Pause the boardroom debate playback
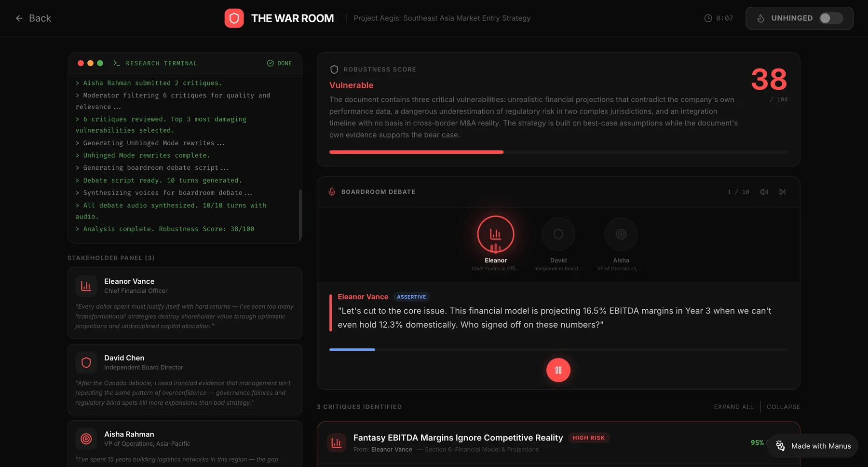 [x=558, y=370]
